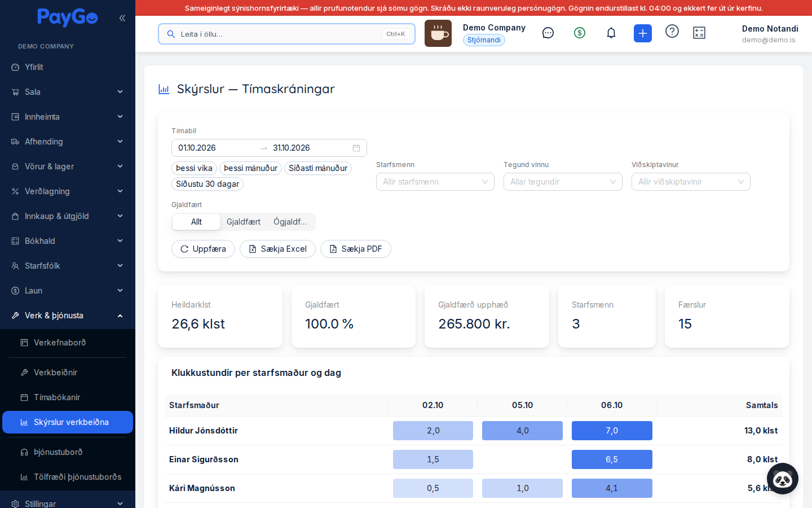812x508 pixels.
Task: Select Skýrslur verkbeiðna in sidebar
Action: 68,422
